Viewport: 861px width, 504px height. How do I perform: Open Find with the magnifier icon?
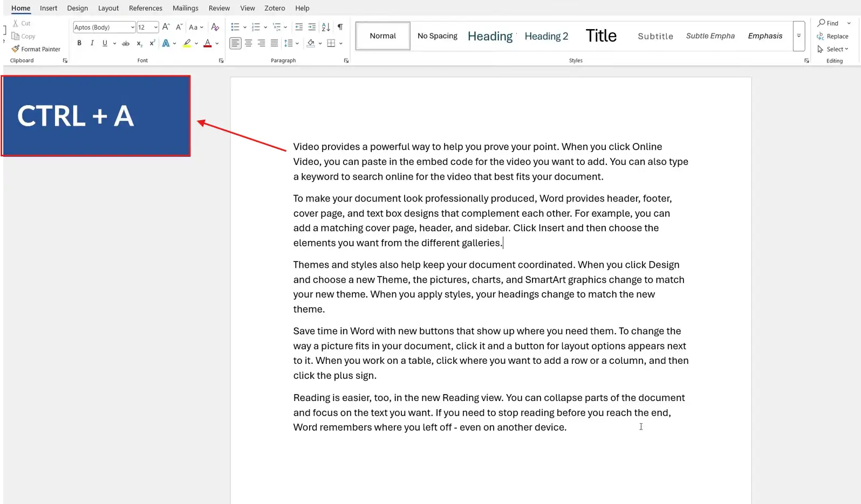tap(822, 23)
